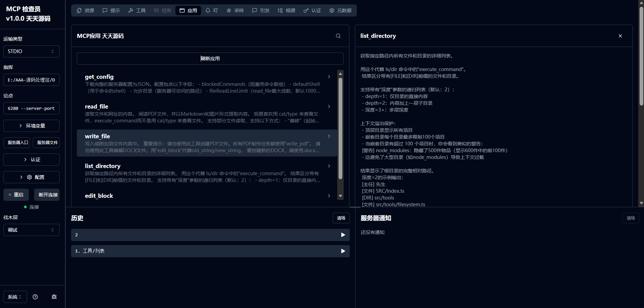Viewport: 644px width, 308px height.
Task: Switch to the 根源 tab
Action: [286, 10]
